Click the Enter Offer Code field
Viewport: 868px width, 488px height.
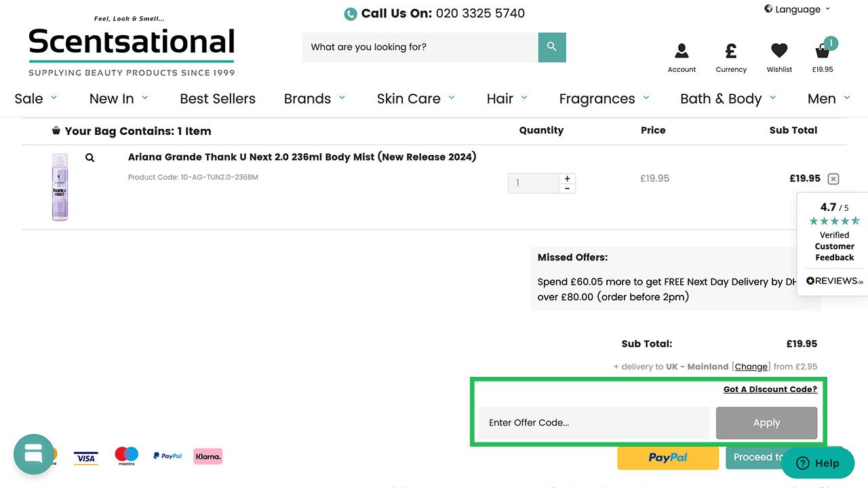[593, 423]
